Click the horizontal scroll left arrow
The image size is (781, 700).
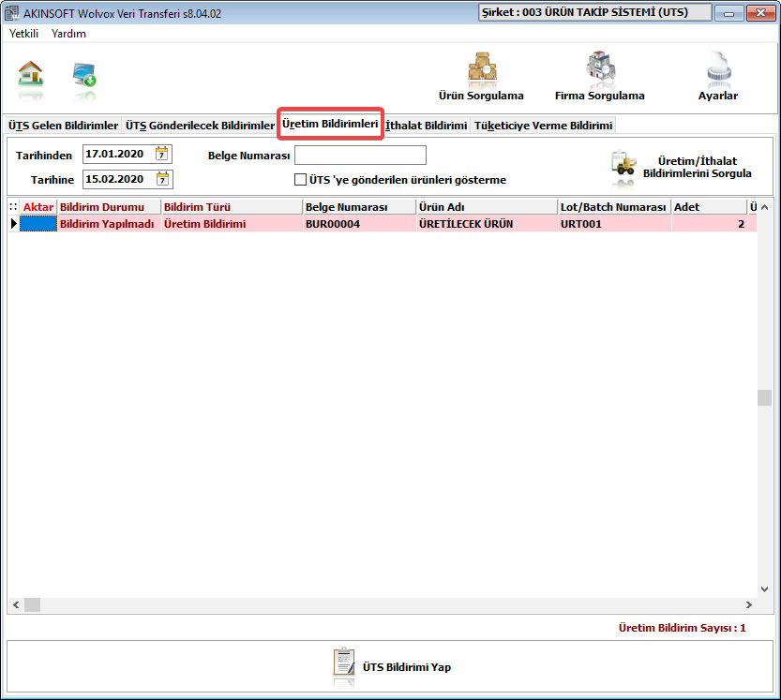(x=16, y=605)
